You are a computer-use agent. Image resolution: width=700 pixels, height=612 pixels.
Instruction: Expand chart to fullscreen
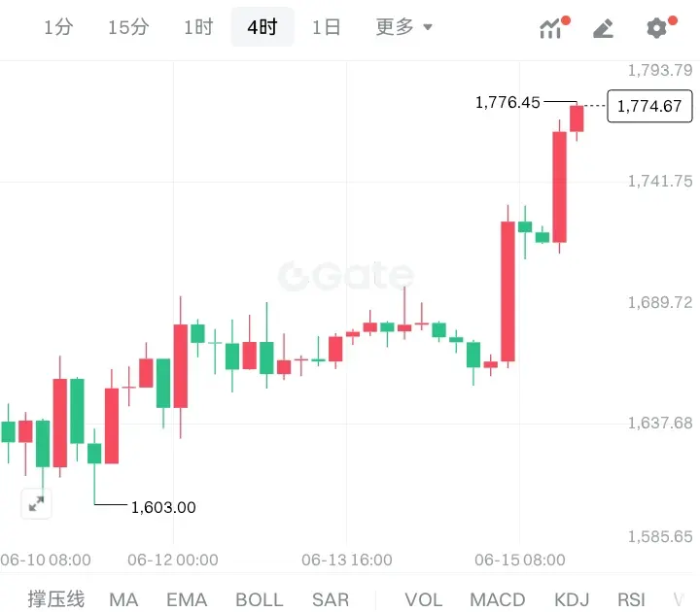[x=36, y=504]
